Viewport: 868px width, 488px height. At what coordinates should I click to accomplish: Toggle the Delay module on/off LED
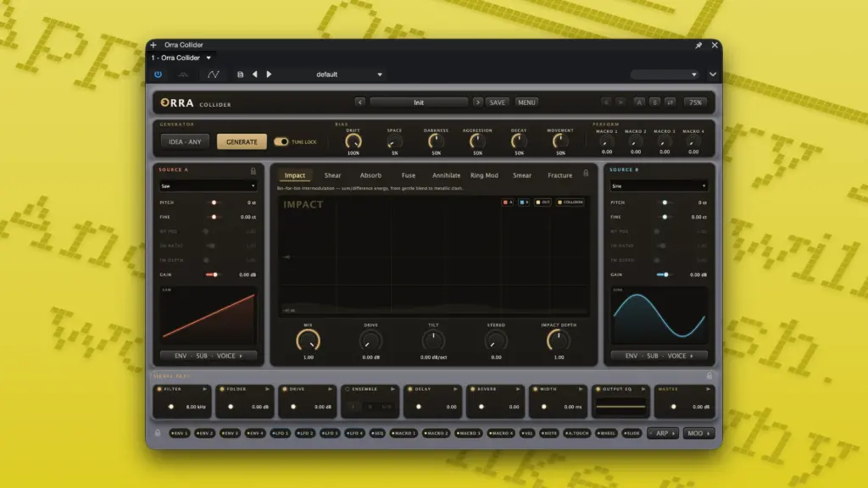pos(410,389)
